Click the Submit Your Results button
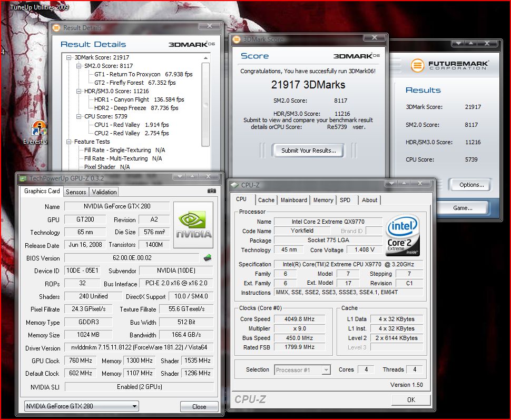This screenshot has width=511, height=420. [308, 151]
